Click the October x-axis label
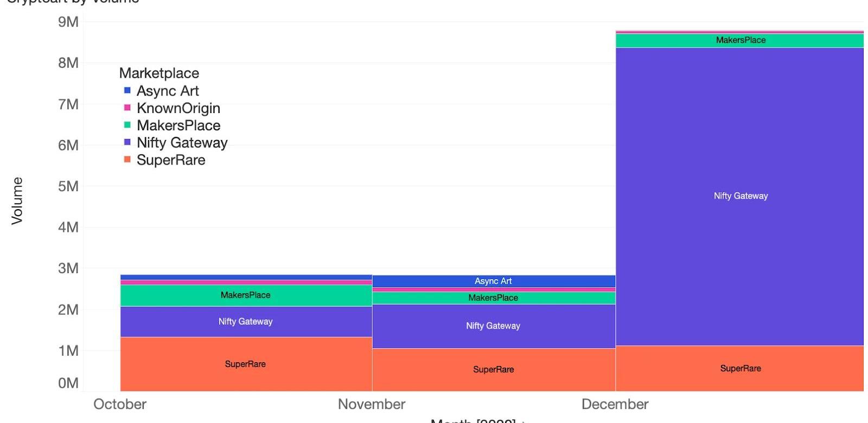The height and width of the screenshot is (423, 868). tap(120, 405)
